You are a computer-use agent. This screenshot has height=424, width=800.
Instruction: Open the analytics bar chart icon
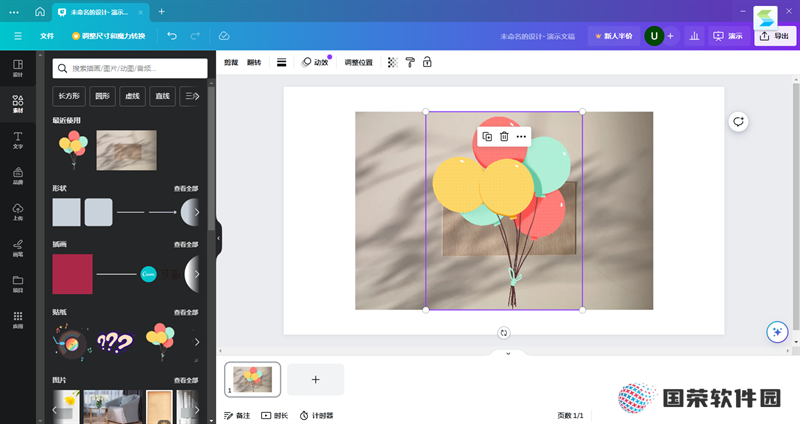pos(694,36)
